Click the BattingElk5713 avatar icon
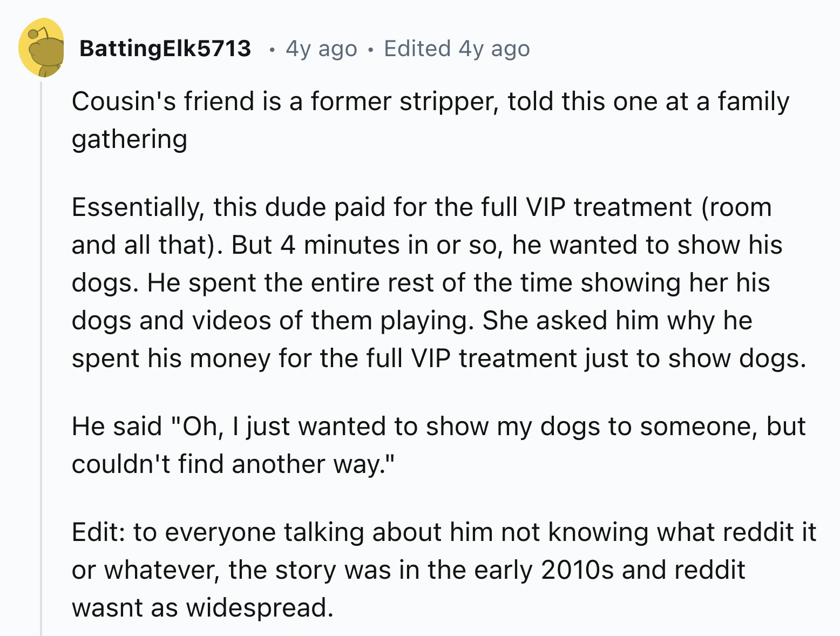 tap(42, 48)
